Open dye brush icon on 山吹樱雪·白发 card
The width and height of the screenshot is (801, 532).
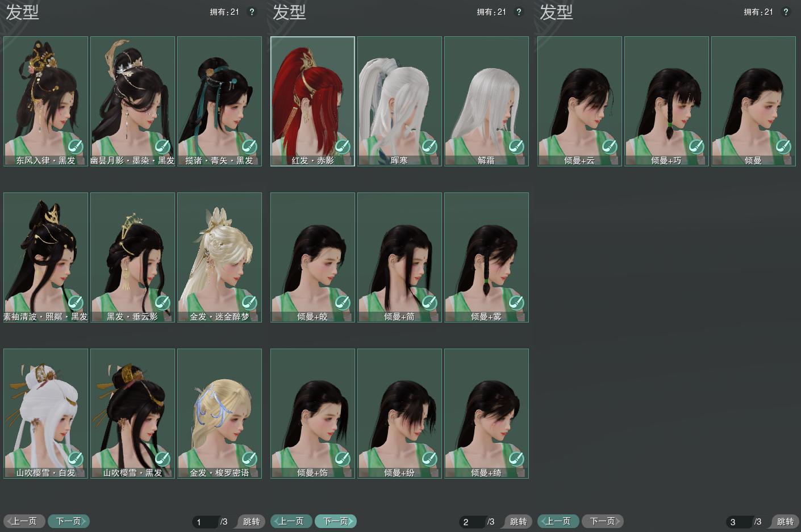point(76,459)
